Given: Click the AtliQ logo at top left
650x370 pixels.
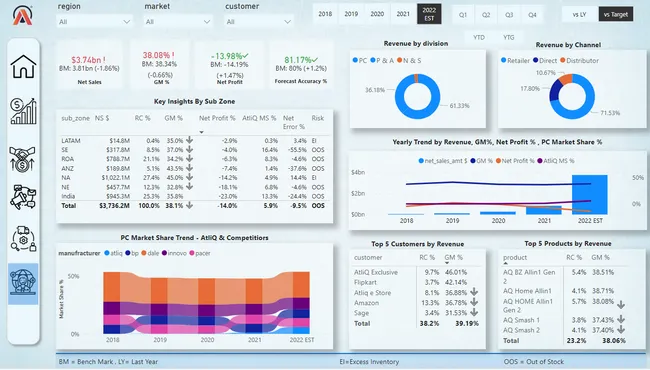Looking at the screenshot, I should (22, 15).
